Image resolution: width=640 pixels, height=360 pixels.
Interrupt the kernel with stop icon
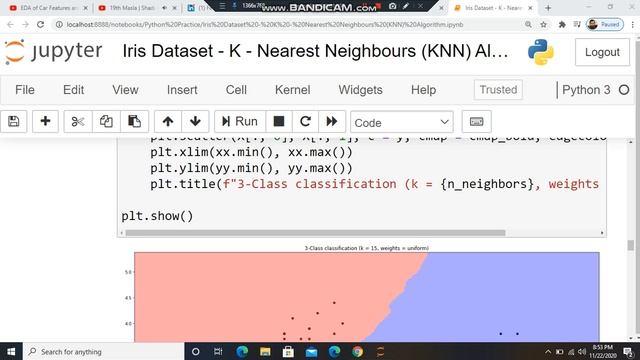278,122
